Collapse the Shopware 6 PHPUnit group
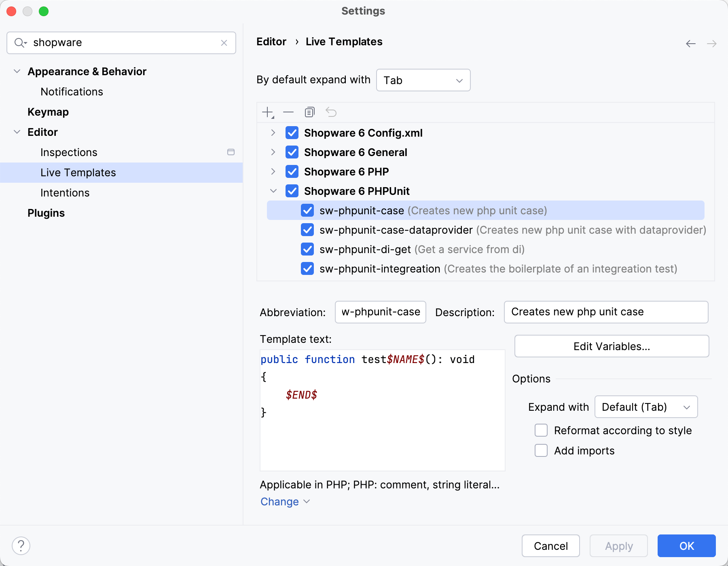The height and width of the screenshot is (566, 728). pos(274,191)
